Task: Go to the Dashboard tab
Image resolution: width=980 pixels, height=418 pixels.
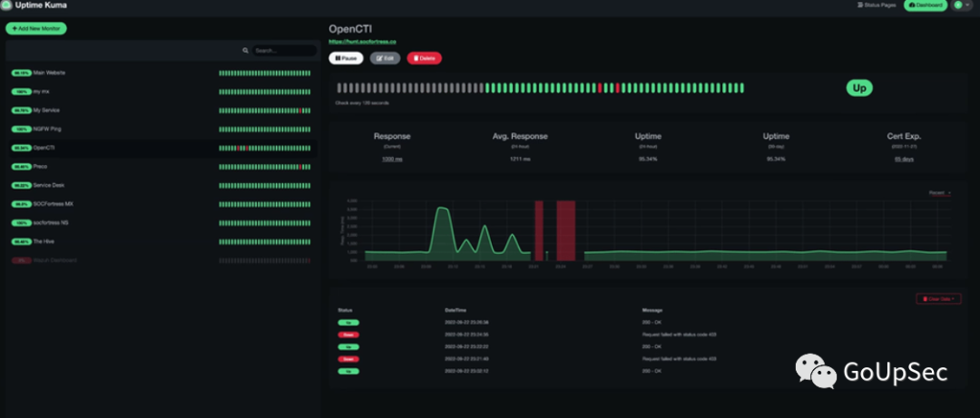Action: [x=925, y=5]
